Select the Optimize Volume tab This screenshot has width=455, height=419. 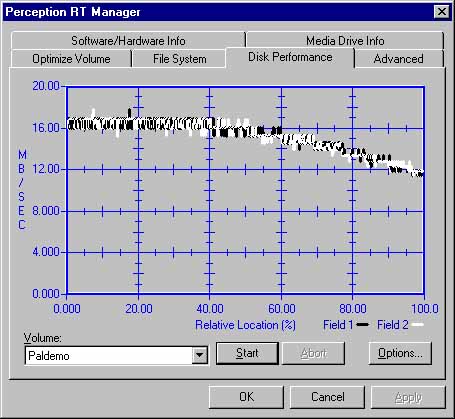[71, 59]
